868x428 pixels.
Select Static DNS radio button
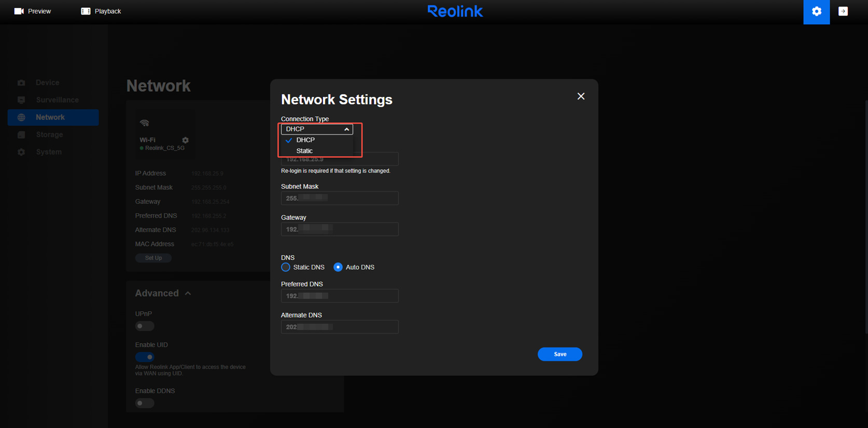pyautogui.click(x=286, y=267)
